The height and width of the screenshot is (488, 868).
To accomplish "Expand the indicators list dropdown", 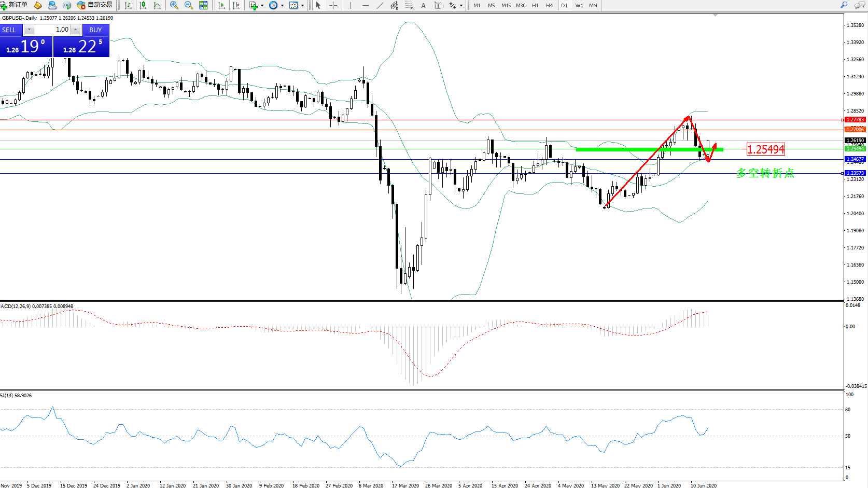I will pyautogui.click(x=262, y=5).
